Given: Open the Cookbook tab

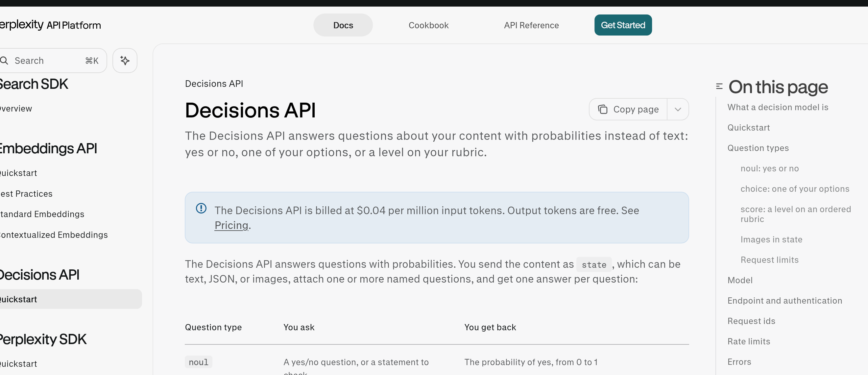Looking at the screenshot, I should (428, 25).
